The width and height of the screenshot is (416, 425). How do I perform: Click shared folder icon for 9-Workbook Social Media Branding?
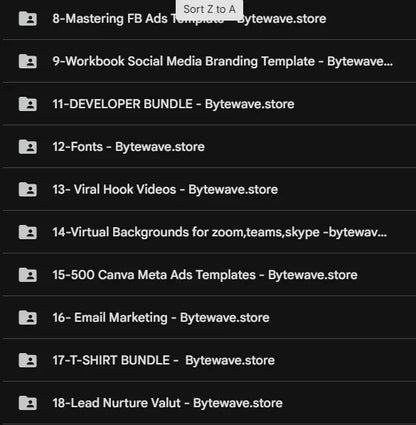point(28,61)
